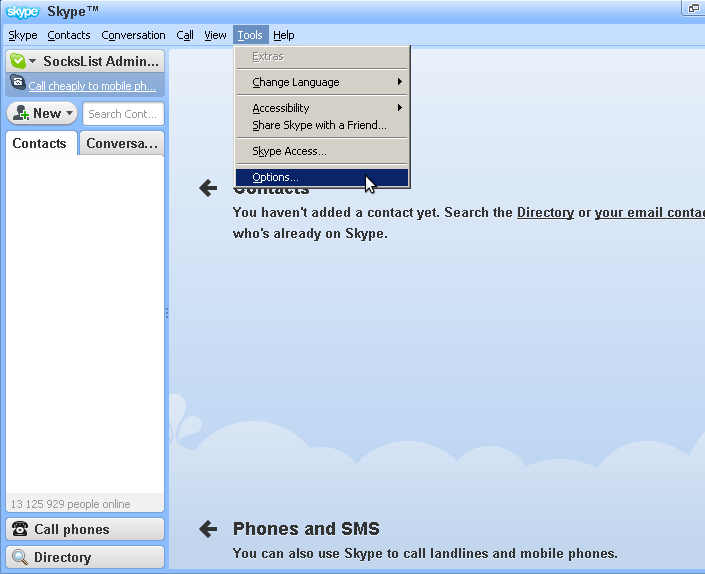Open the Conversation menu
The height and width of the screenshot is (574, 705).
pyautogui.click(x=133, y=35)
